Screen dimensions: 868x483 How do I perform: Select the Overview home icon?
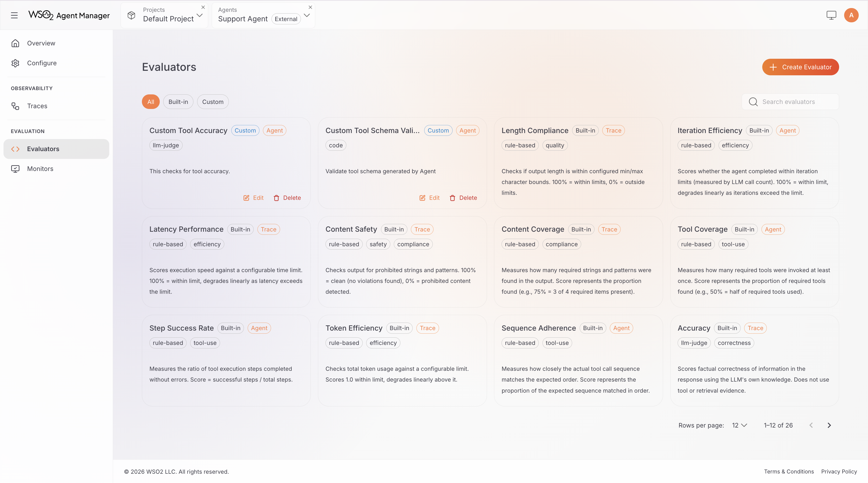click(x=16, y=43)
